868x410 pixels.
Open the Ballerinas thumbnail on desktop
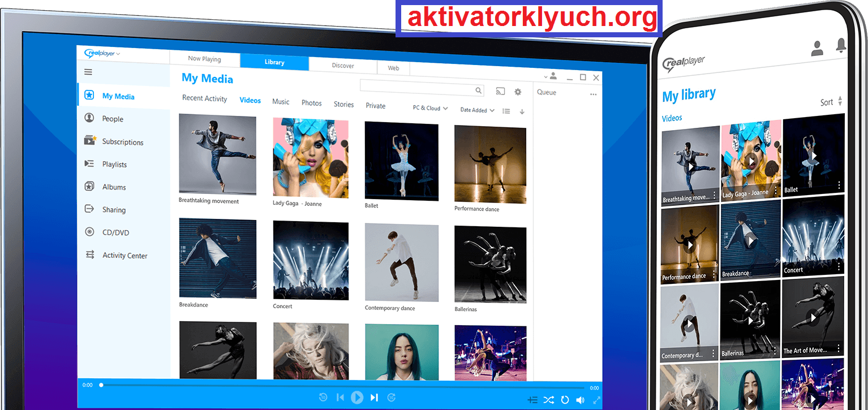[490, 265]
